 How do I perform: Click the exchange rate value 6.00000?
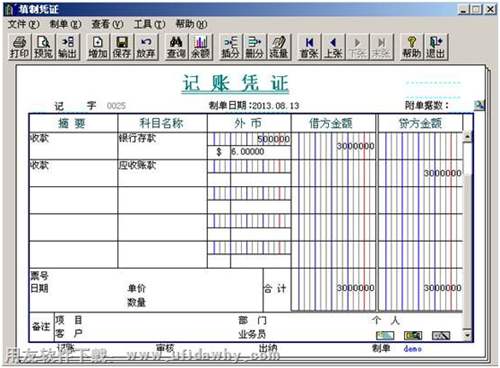point(248,152)
